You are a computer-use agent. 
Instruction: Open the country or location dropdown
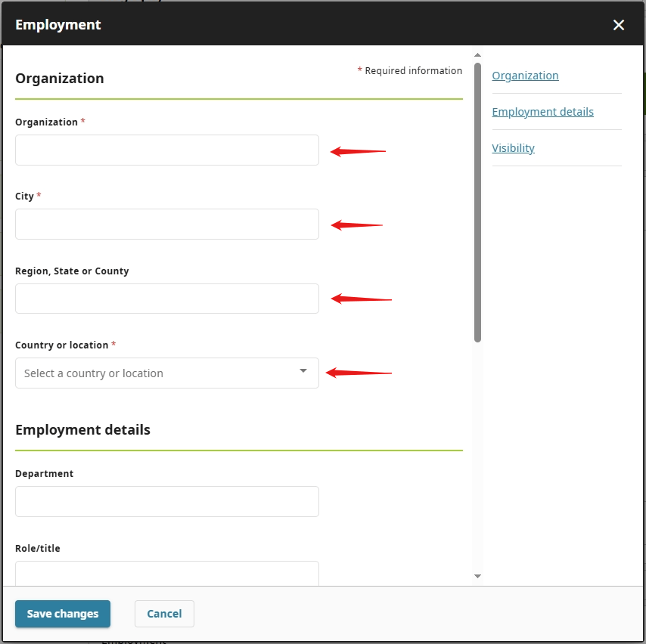pyautogui.click(x=167, y=373)
